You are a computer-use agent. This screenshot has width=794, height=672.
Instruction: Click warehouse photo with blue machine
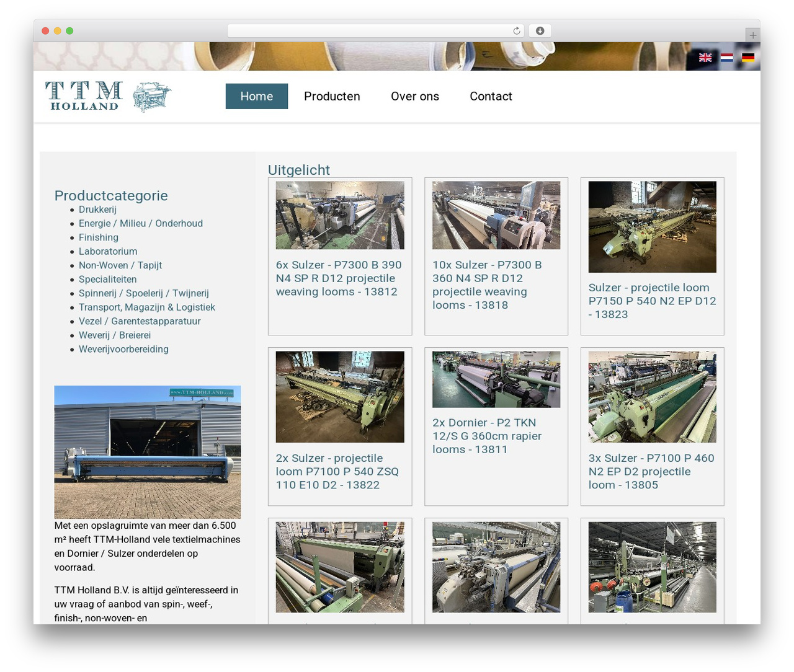pos(148,452)
